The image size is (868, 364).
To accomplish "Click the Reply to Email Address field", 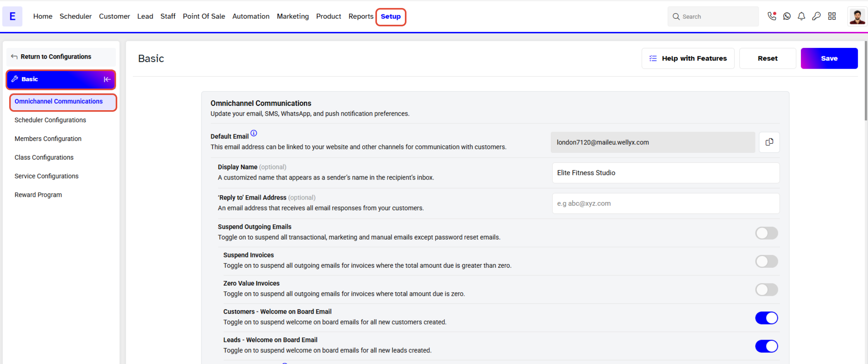I will pyautogui.click(x=666, y=204).
